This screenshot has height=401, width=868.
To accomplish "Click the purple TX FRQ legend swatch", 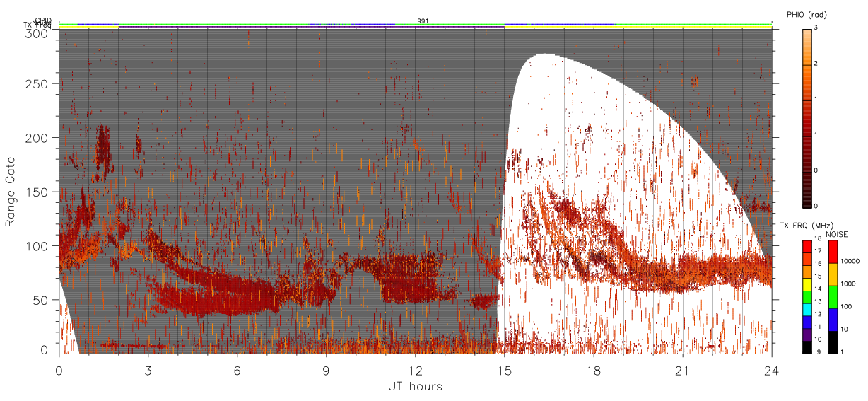I will [807, 335].
